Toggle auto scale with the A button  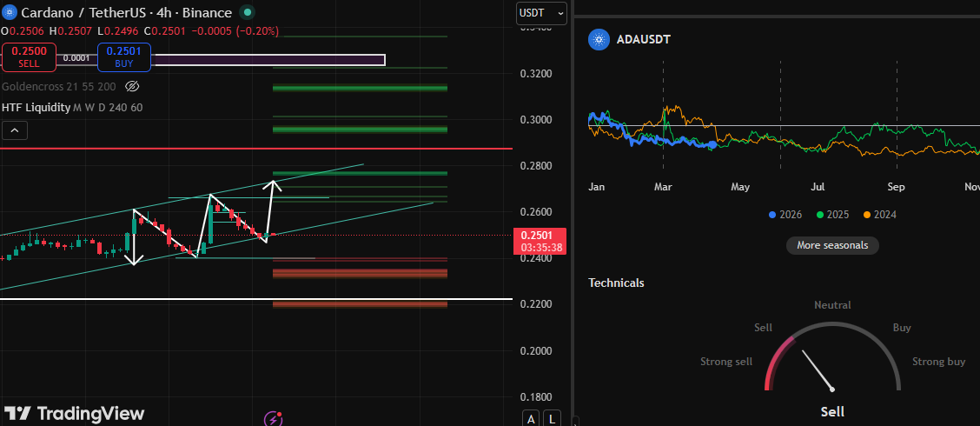[x=531, y=419]
